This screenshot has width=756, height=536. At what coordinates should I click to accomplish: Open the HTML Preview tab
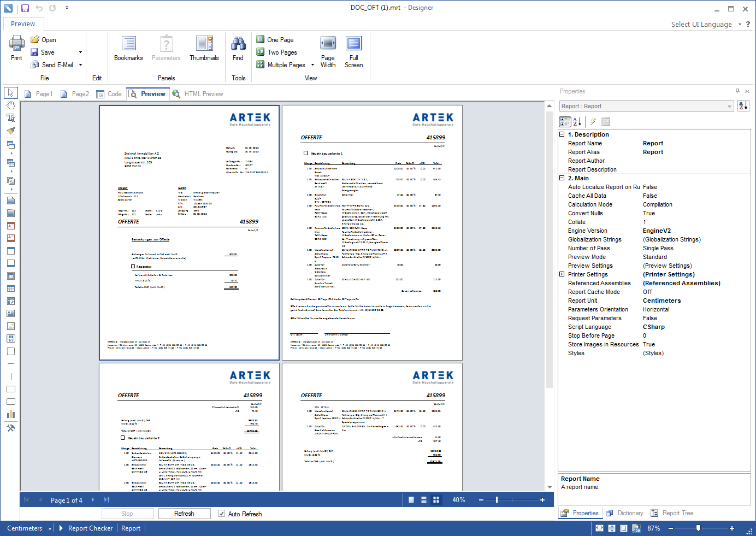click(198, 94)
